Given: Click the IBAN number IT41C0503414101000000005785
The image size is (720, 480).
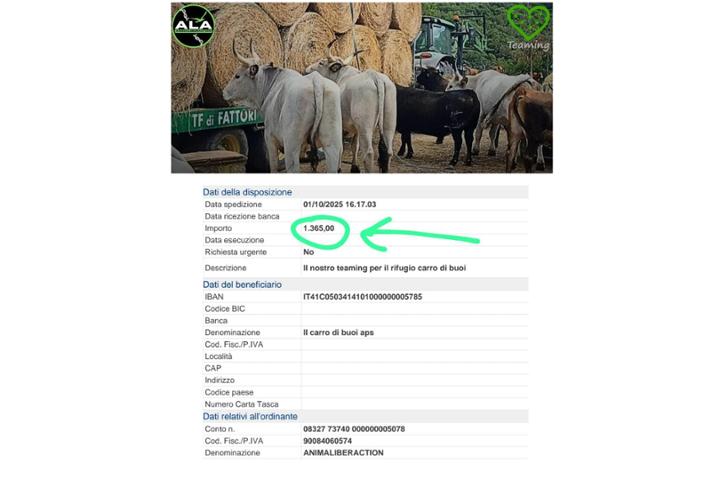Looking at the screenshot, I should 362,297.
